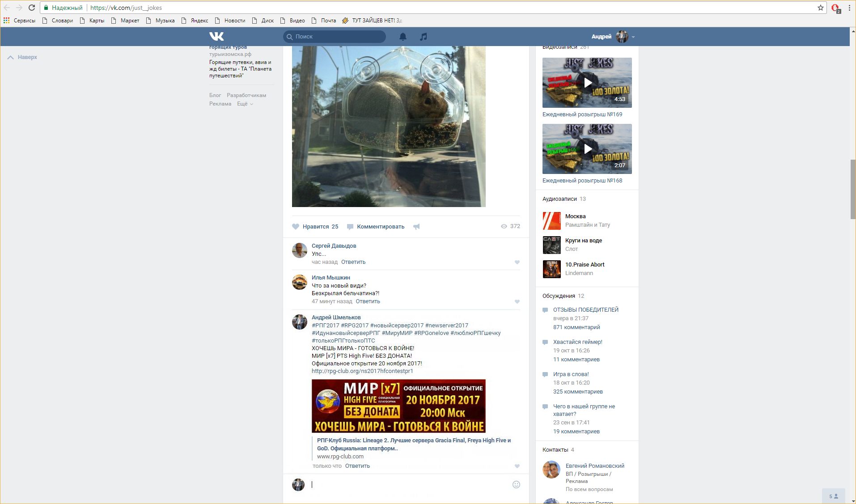Open the emoji smiley picker
The height and width of the screenshot is (504, 856).
(x=516, y=484)
